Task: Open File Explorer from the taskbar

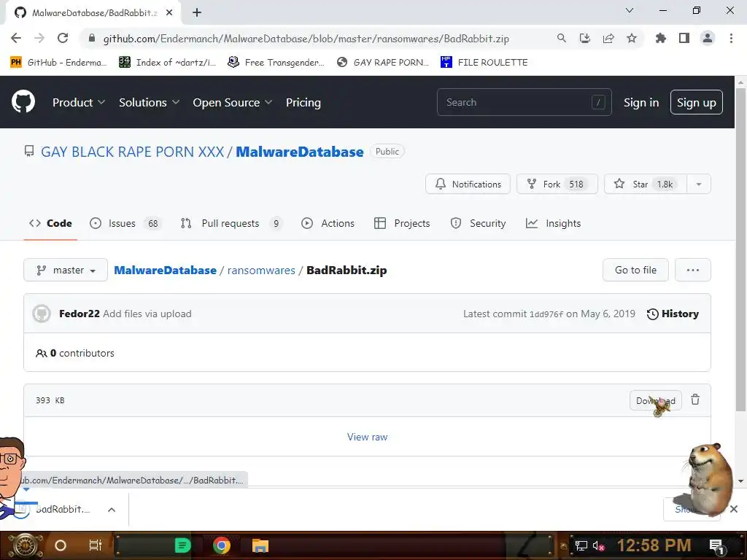Action: tap(260, 545)
